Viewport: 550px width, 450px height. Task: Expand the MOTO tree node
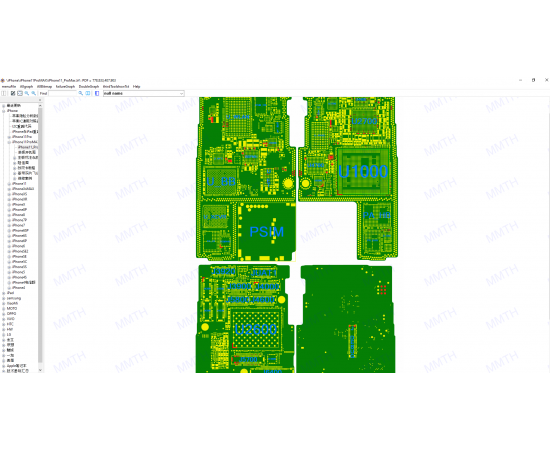click(4, 308)
